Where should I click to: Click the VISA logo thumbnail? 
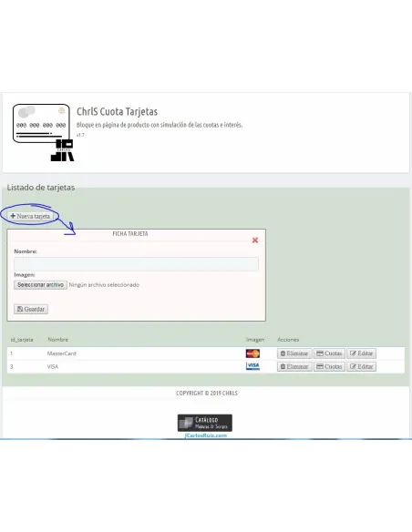pos(252,366)
